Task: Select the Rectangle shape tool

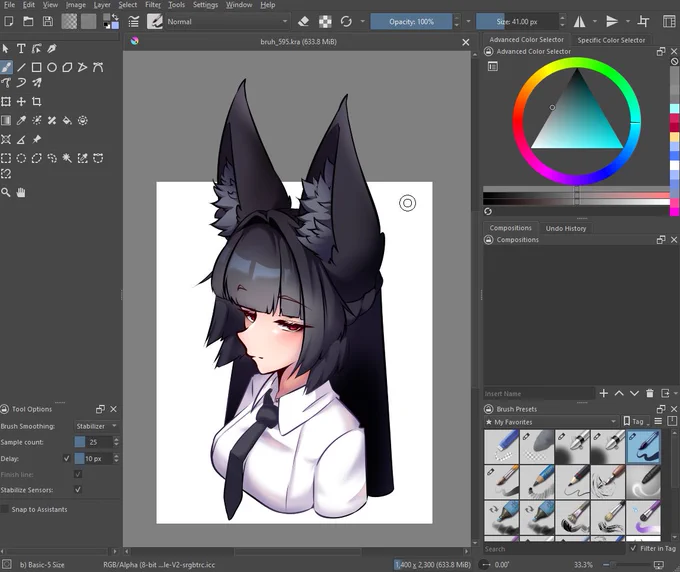Action: click(36, 67)
